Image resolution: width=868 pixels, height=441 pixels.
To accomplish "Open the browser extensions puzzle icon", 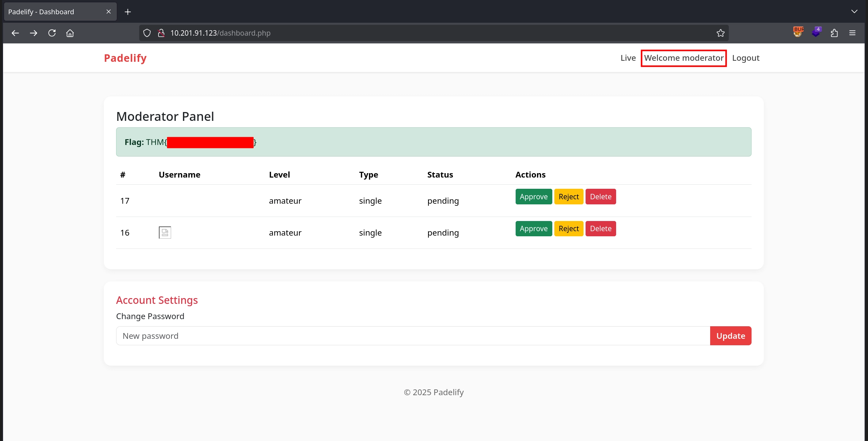I will [x=834, y=33].
